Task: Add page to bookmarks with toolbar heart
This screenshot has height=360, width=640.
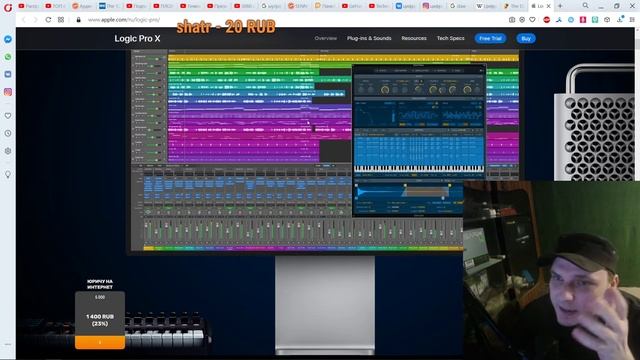Action: [532, 20]
